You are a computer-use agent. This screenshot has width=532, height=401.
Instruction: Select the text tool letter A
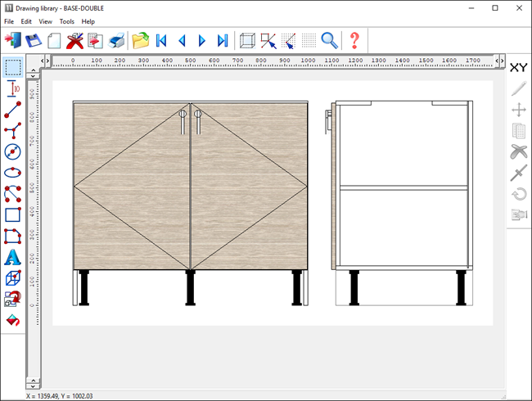pos(13,257)
